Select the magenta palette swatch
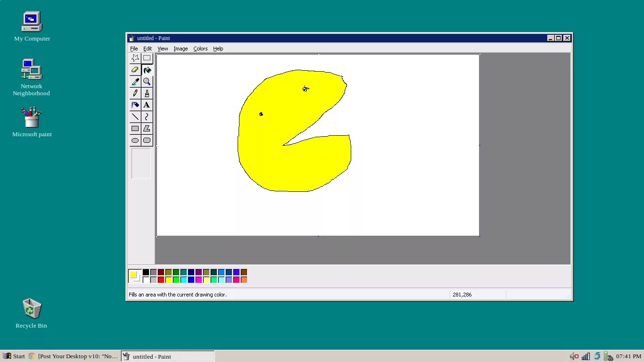The height and width of the screenshot is (362, 644). tap(198, 280)
